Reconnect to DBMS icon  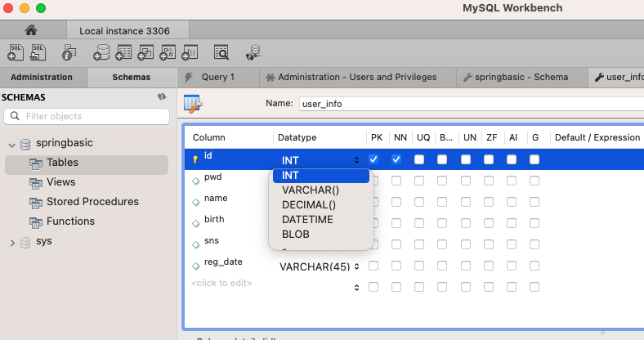pyautogui.click(x=253, y=52)
